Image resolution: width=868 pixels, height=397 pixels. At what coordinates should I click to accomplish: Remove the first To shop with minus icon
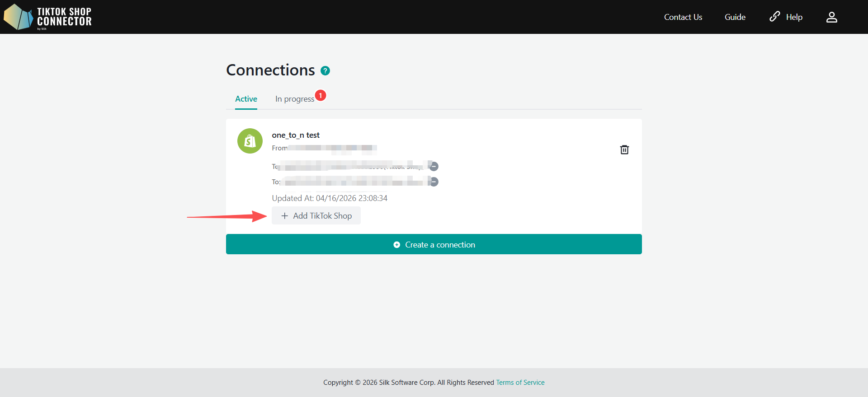point(434,167)
